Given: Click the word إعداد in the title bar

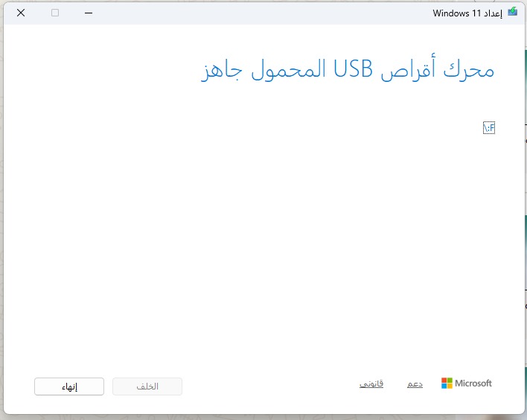Looking at the screenshot, I should 492,13.
